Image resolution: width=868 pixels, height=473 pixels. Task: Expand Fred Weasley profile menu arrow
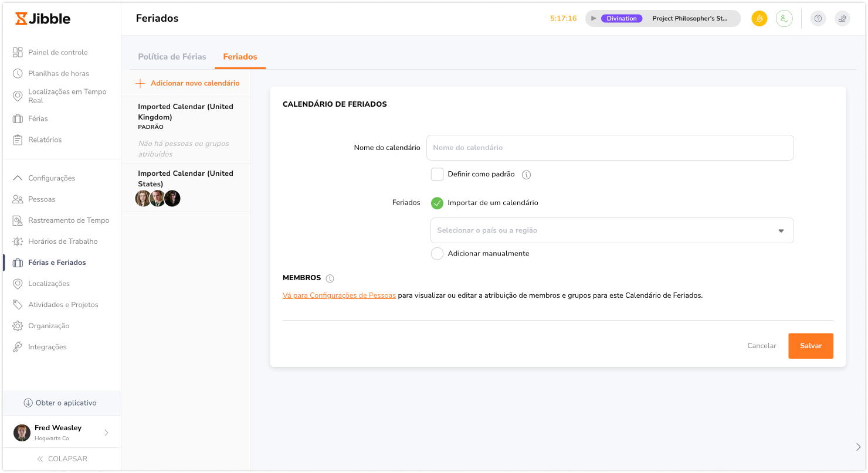[x=106, y=433]
